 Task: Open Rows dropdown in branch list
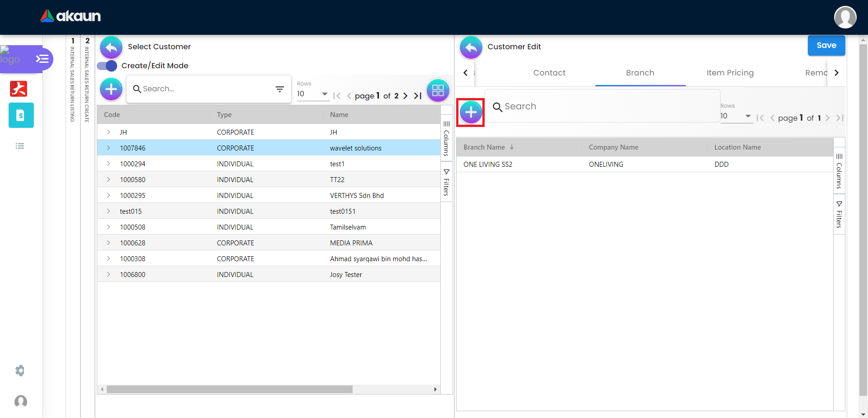(736, 116)
